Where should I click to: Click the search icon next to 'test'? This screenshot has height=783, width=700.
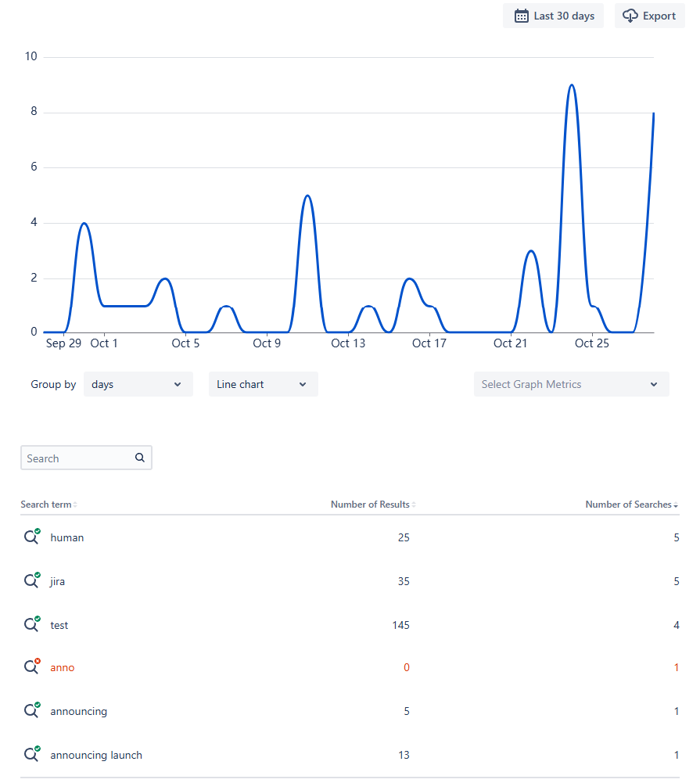click(31, 624)
